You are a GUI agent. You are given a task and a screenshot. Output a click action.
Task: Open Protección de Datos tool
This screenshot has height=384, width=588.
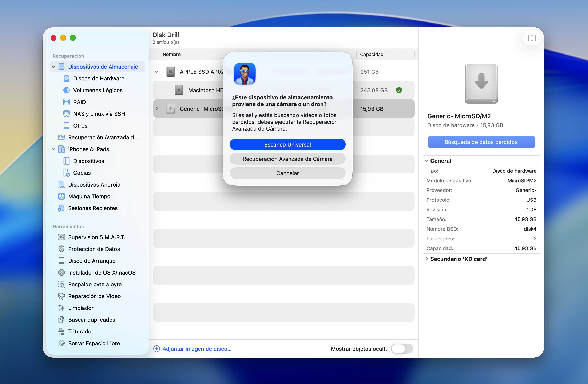tap(98, 249)
